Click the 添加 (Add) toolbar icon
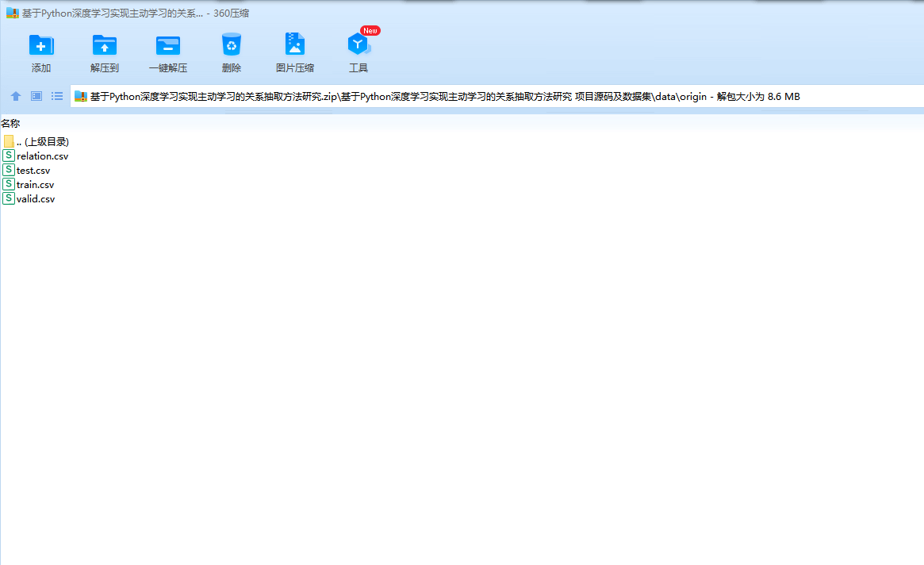This screenshot has height=565, width=924. 41,45
